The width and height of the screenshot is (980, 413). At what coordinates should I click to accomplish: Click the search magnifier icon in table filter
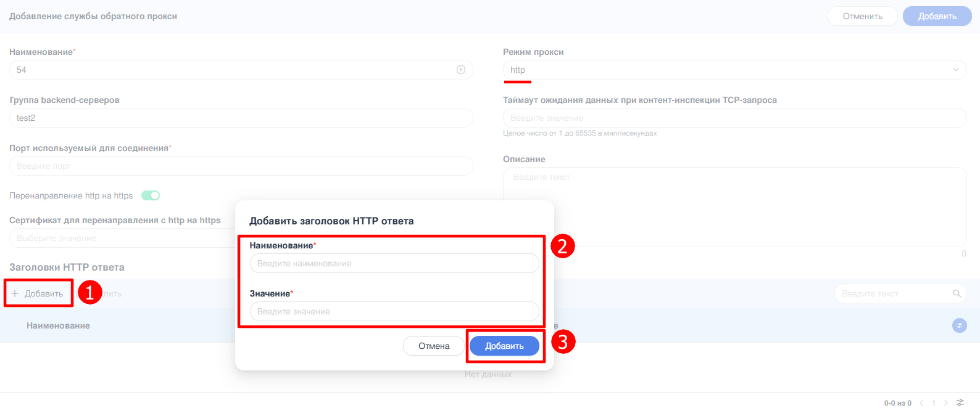click(x=957, y=293)
